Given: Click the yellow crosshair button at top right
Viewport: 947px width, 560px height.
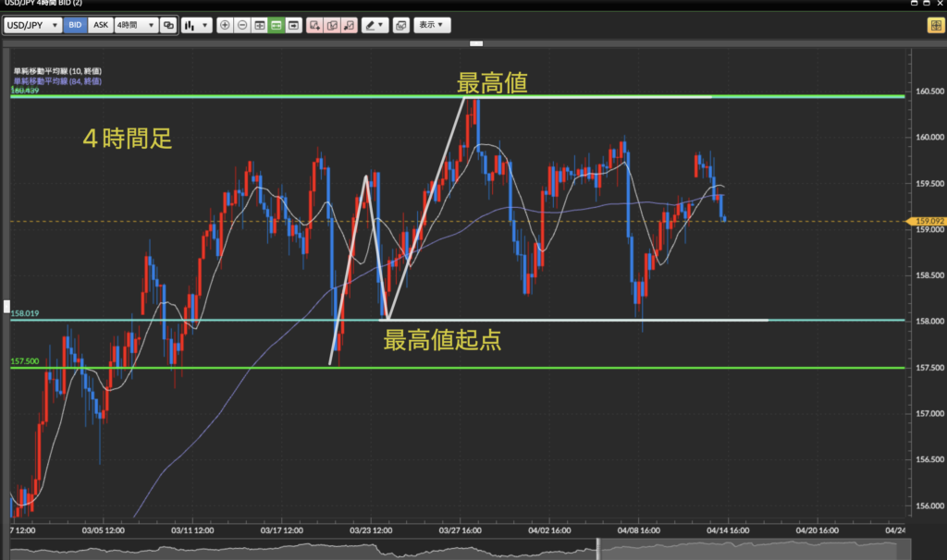Looking at the screenshot, I should point(935,26).
